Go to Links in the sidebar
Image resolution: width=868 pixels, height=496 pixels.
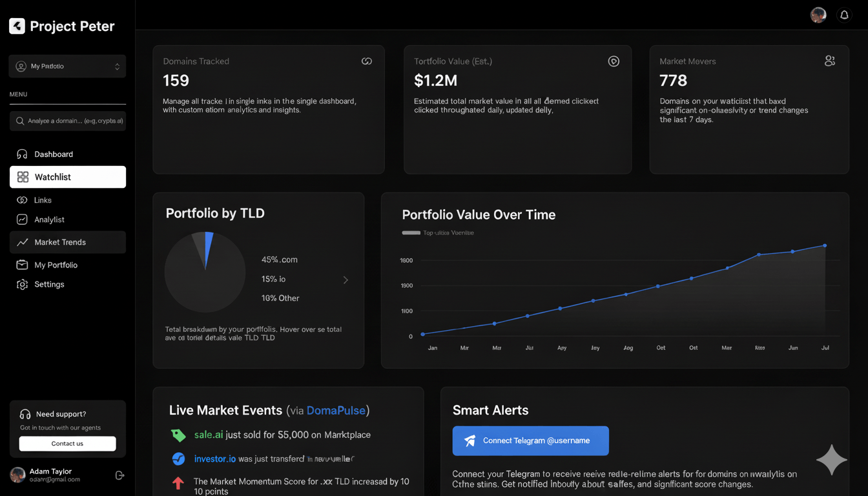pyautogui.click(x=43, y=200)
